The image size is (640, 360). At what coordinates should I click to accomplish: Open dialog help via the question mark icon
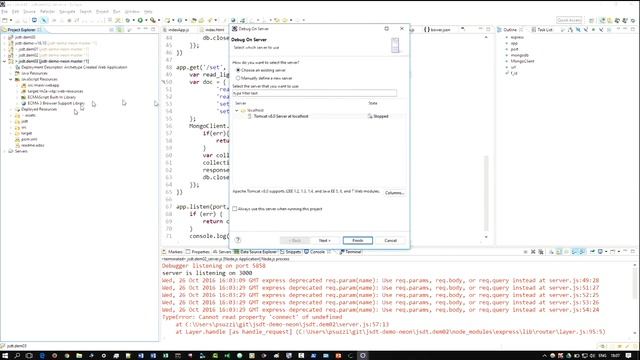coord(238,240)
